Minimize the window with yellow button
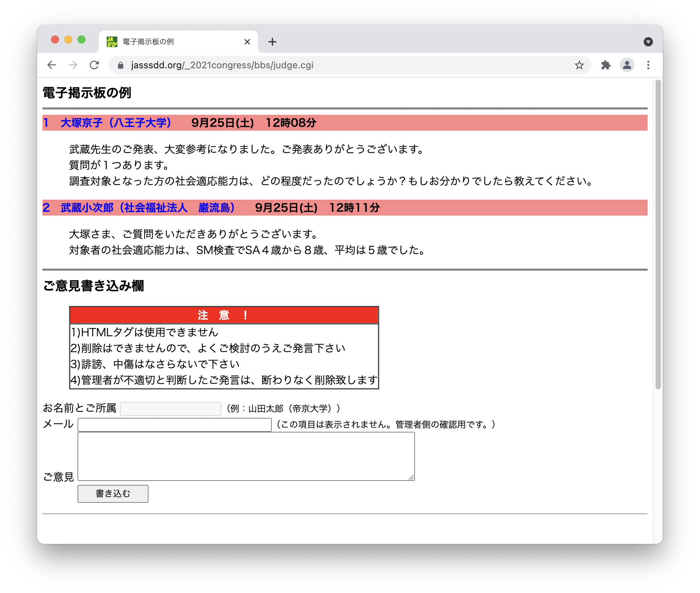The width and height of the screenshot is (700, 593). (68, 40)
